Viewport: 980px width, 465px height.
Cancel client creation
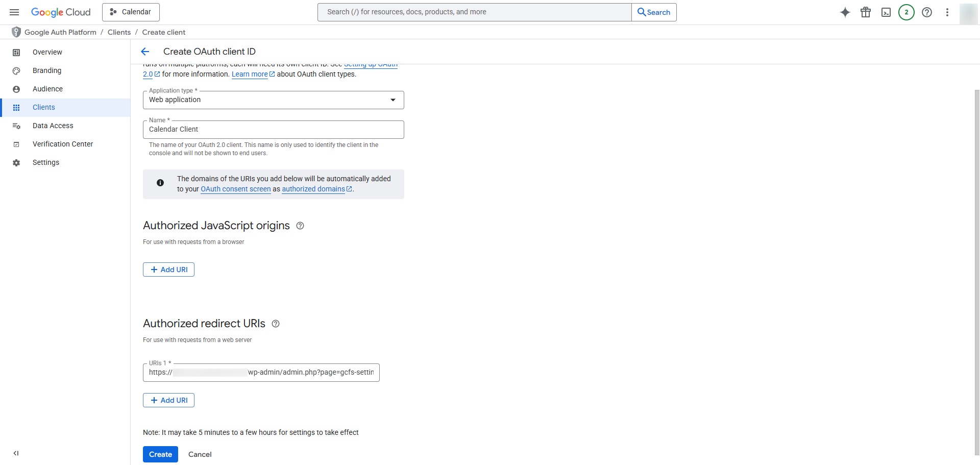(x=200, y=454)
